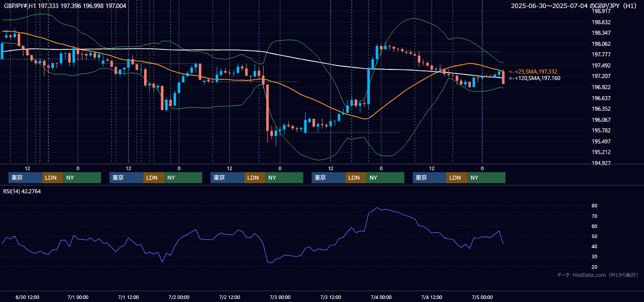The image size is (644, 302).
Task: Select the 25 SMA label reading 197.332
Action: (x=533, y=71)
